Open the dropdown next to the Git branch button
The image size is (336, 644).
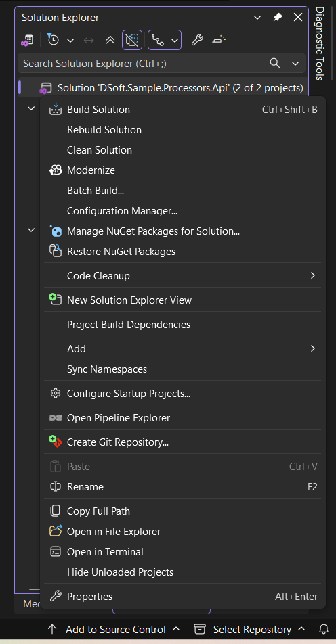pyautogui.click(x=175, y=41)
